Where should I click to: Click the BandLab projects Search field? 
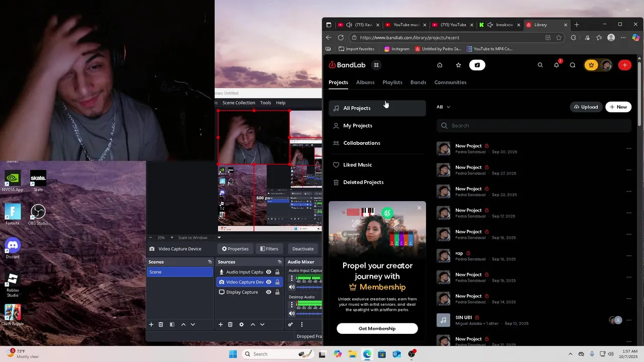tap(534, 126)
